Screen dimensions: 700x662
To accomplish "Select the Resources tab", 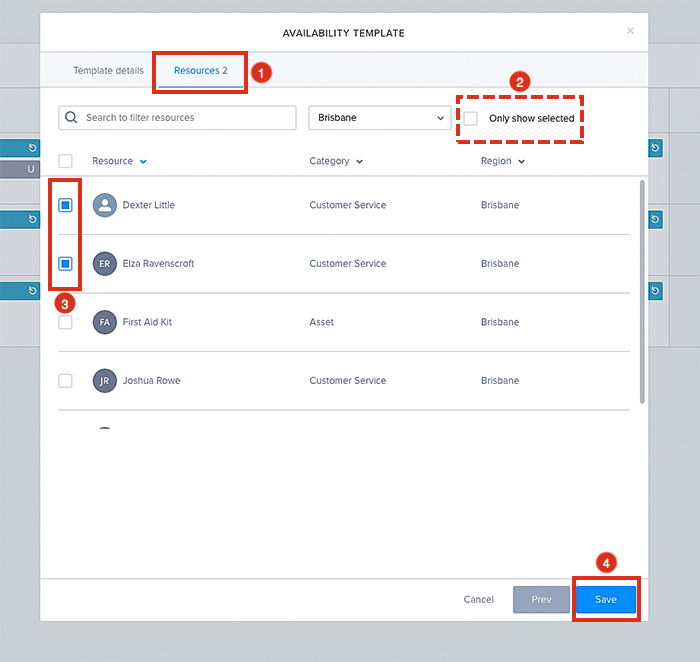I will pos(200,71).
